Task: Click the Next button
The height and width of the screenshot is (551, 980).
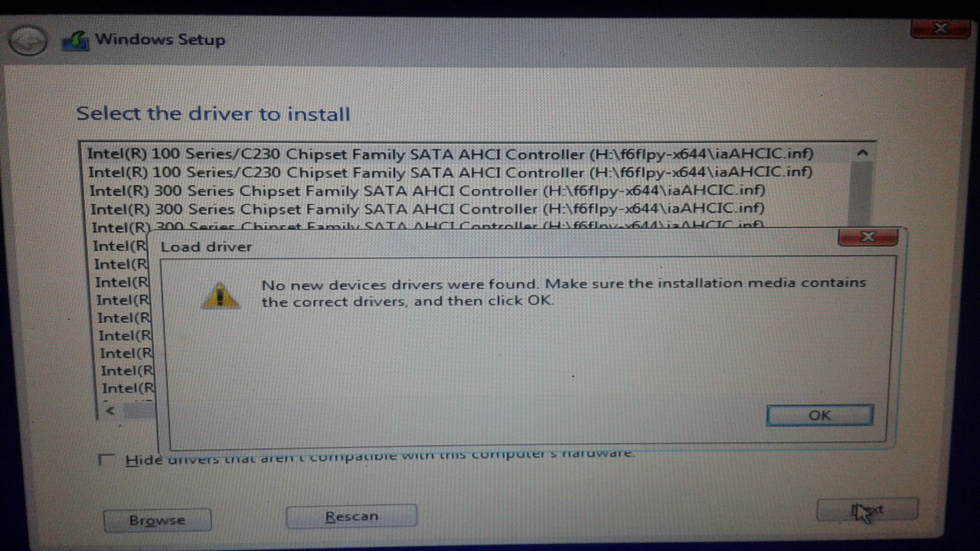Action: [867, 510]
